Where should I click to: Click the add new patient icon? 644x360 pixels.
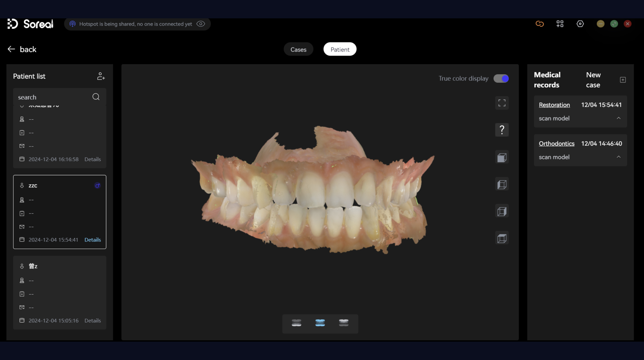tap(100, 76)
